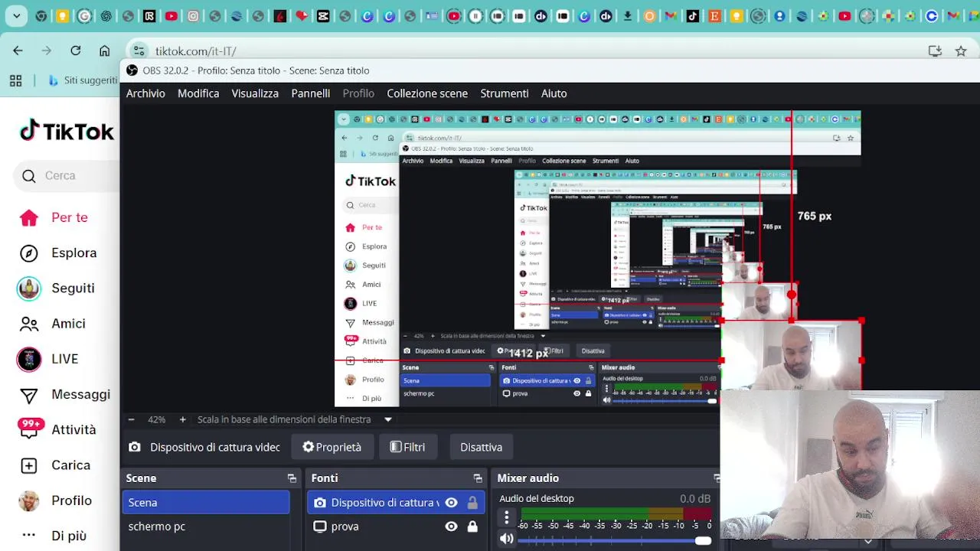The image size is (980, 551).
Task: Open the Strumenti menu in OBS
Action: (x=505, y=93)
